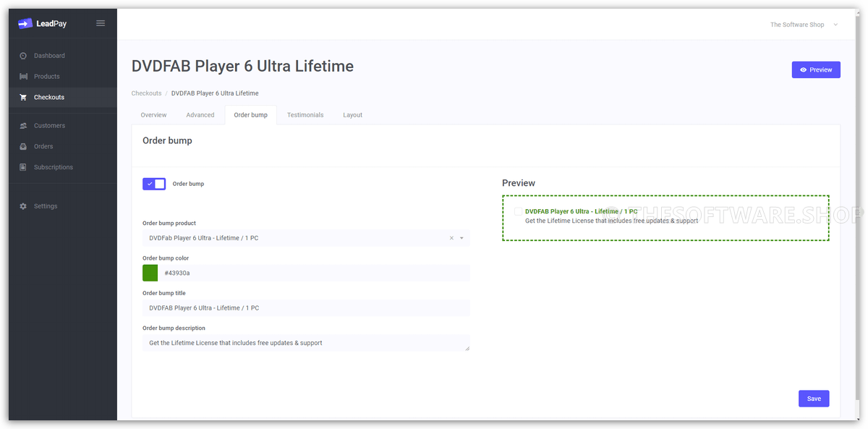
Task: Collapse sidebar with hamburger menu icon
Action: [x=101, y=23]
